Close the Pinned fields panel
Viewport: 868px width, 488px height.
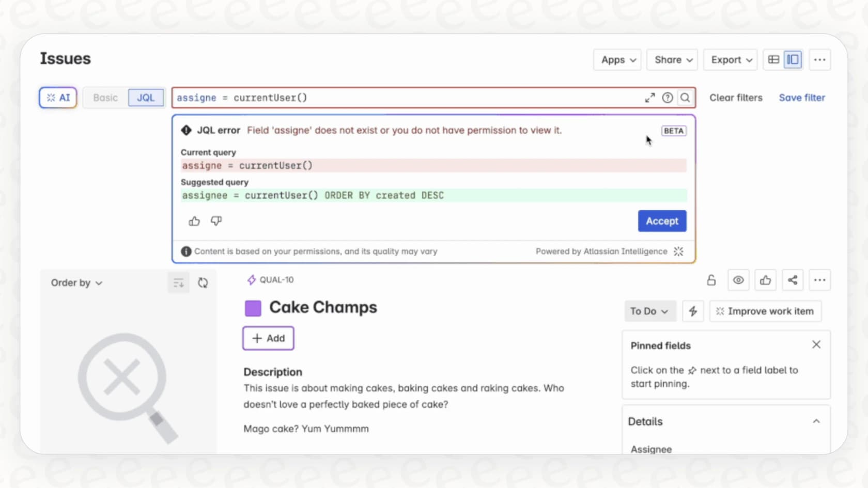(x=816, y=344)
